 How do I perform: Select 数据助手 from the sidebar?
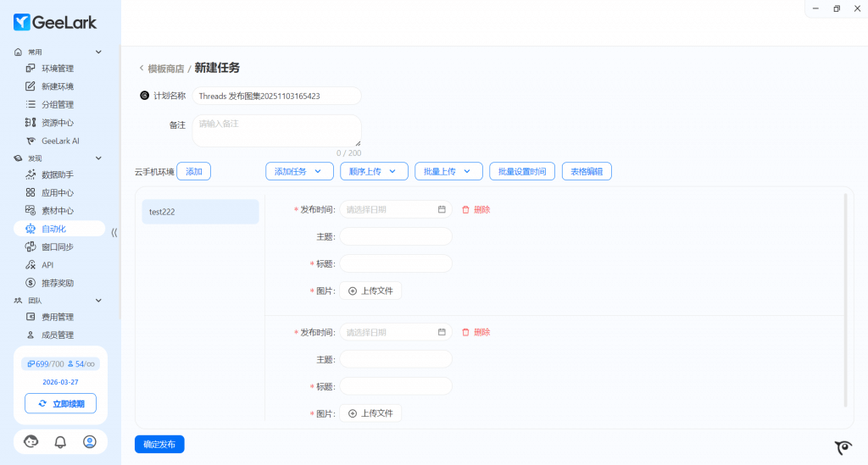58,175
